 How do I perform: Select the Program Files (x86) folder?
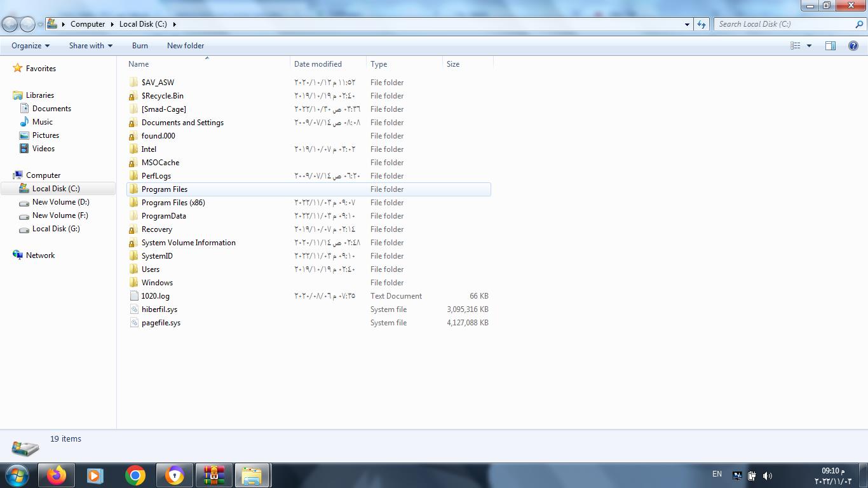(x=173, y=203)
